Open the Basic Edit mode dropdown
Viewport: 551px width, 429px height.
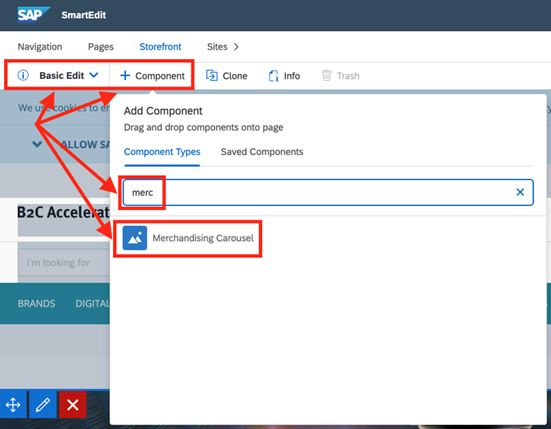pos(69,76)
